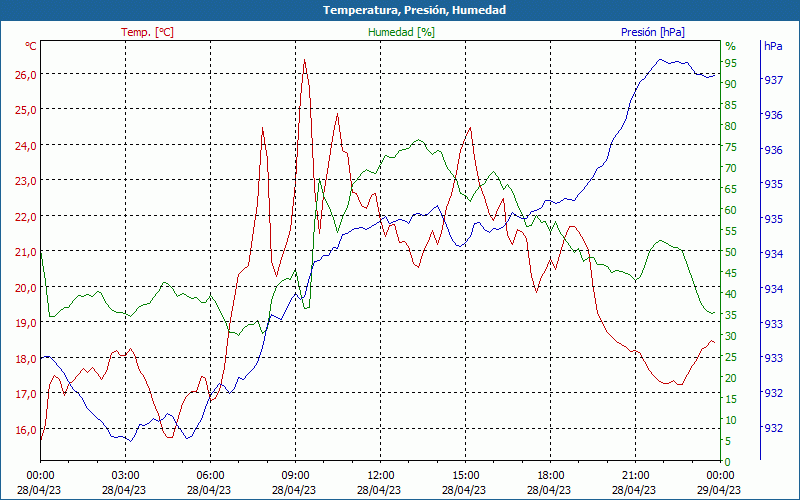Select the 35 humidity axis tick
This screenshot has width=800, height=500.
[731, 315]
